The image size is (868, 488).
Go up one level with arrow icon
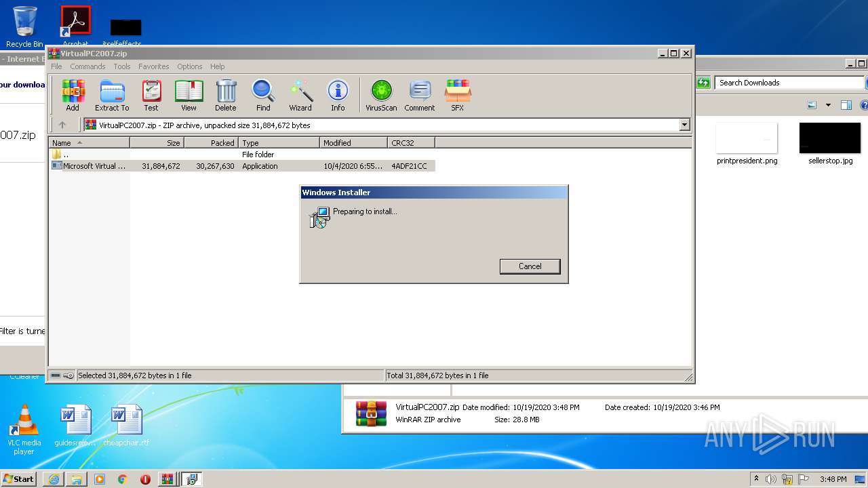62,125
